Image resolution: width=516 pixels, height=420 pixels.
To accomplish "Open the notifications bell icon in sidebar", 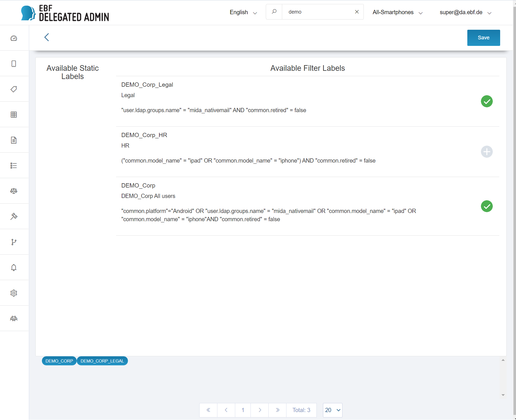I will tap(14, 268).
